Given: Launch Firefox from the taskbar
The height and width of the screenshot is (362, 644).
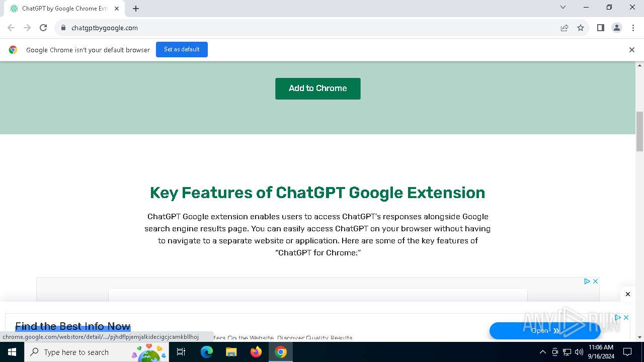Looking at the screenshot, I should click(256, 352).
